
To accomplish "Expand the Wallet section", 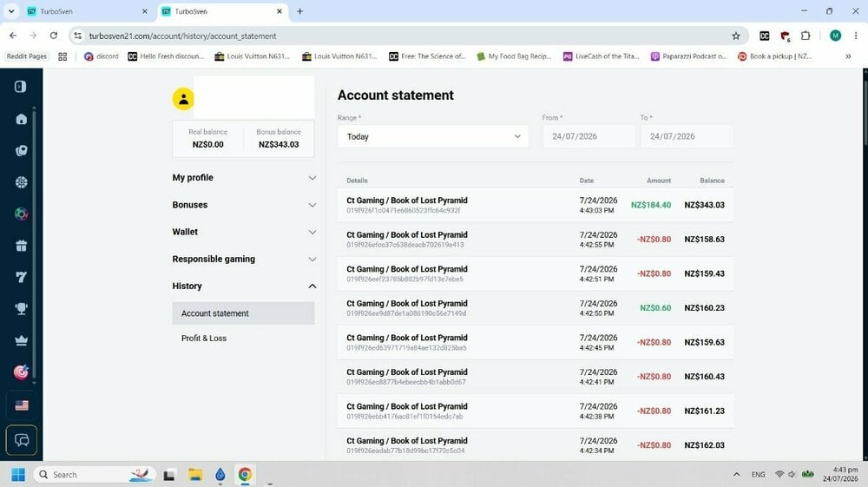I will [244, 232].
